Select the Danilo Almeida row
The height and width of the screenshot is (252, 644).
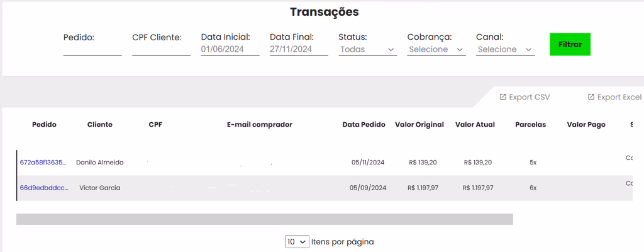325,163
